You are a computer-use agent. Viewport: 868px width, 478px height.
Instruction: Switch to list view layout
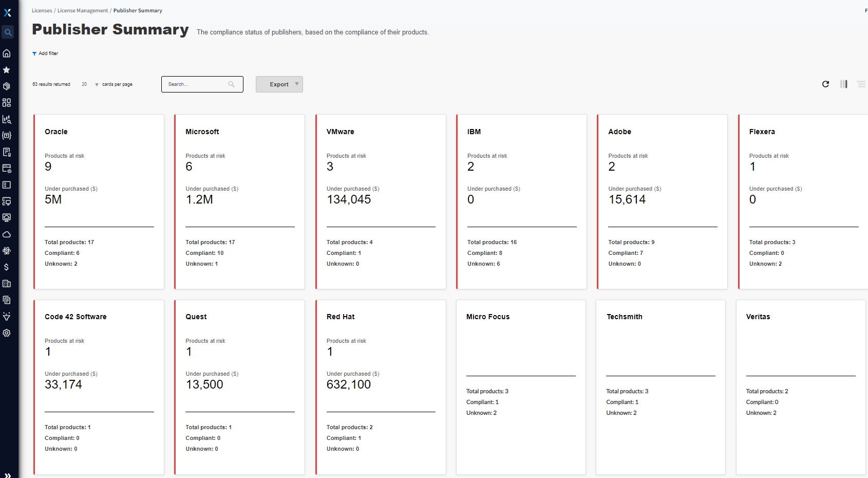pyautogui.click(x=861, y=84)
